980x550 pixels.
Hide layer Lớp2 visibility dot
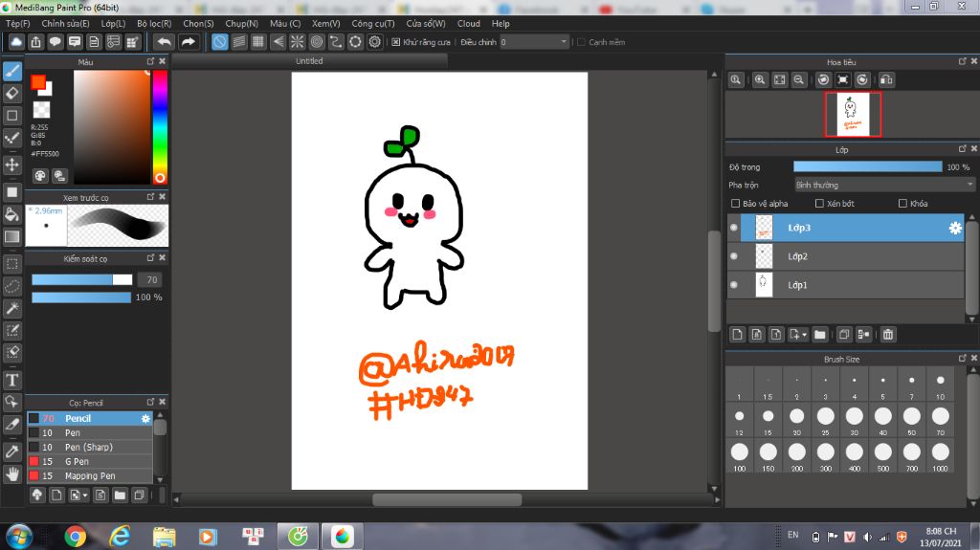tap(734, 256)
